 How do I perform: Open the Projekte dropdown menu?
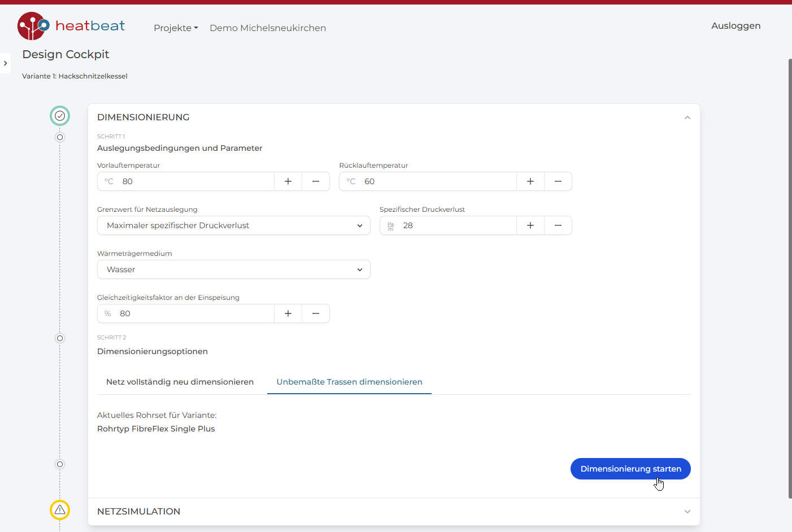[176, 28]
